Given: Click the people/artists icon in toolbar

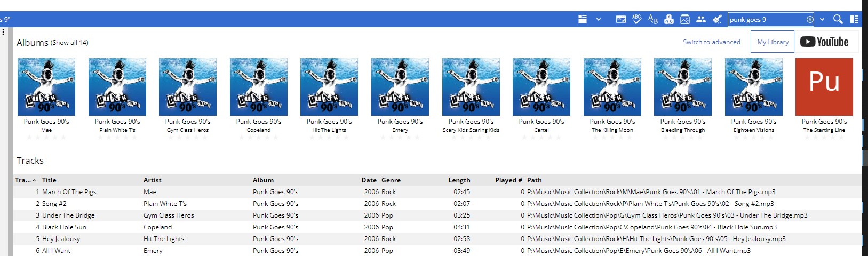Looking at the screenshot, I should tap(701, 19).
